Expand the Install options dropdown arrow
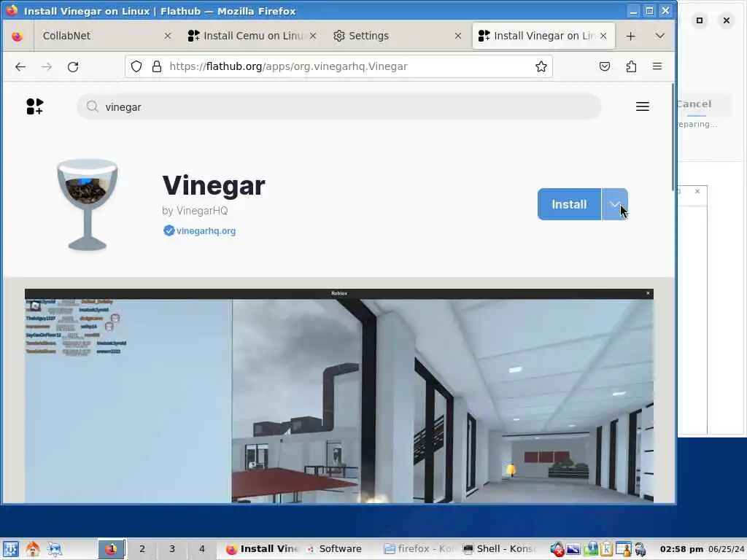The width and height of the screenshot is (747, 560). pyautogui.click(x=614, y=204)
